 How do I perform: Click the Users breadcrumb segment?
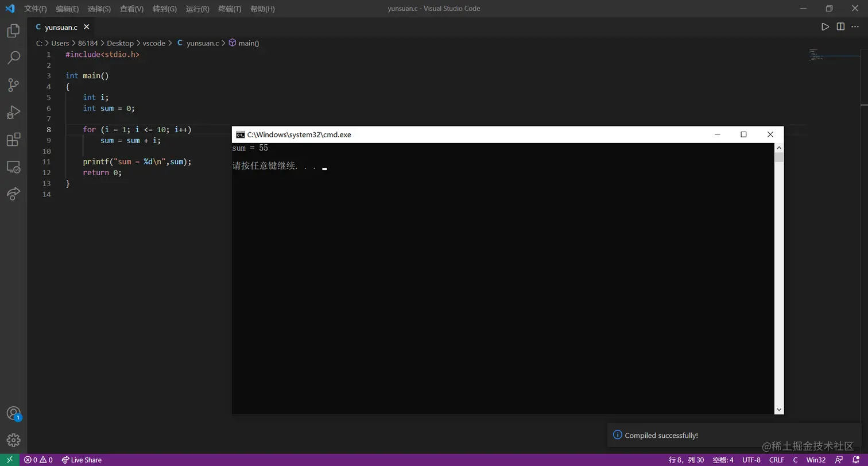coord(60,43)
